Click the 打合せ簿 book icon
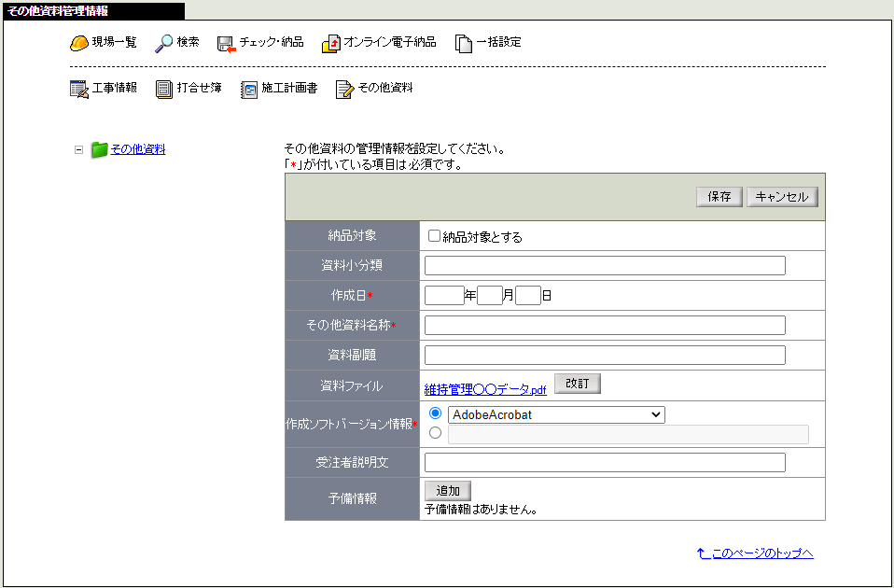The width and height of the screenshot is (894, 588). pyautogui.click(x=163, y=89)
